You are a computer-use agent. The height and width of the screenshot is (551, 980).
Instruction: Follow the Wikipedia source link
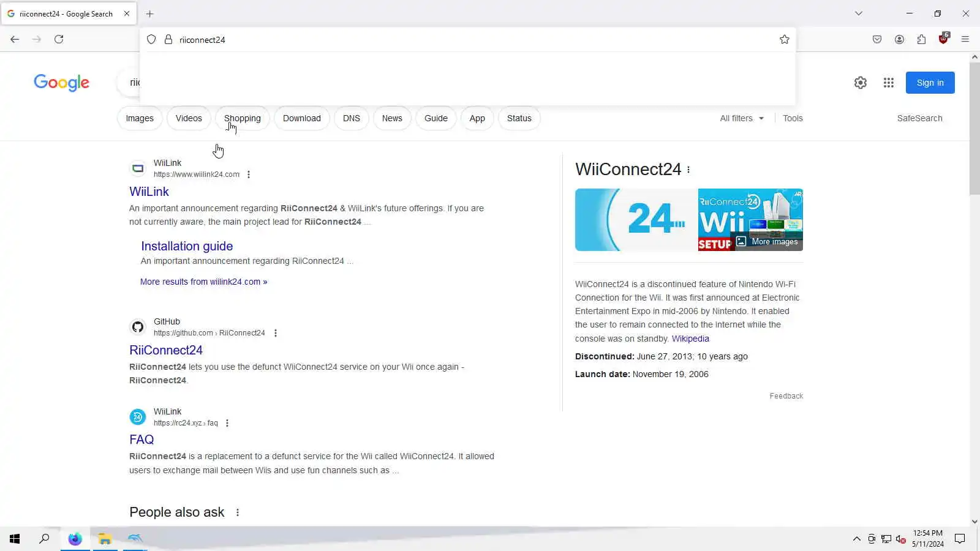(690, 339)
